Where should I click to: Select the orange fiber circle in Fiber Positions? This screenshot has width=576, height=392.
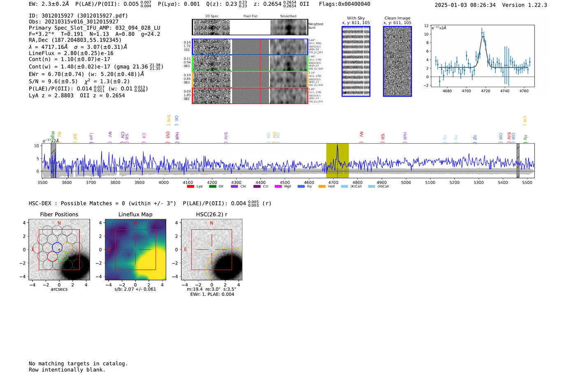(x=67, y=248)
